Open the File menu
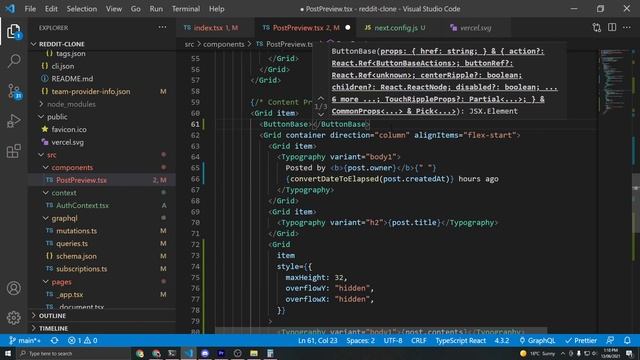This screenshot has height=360, width=640. pos(30,9)
